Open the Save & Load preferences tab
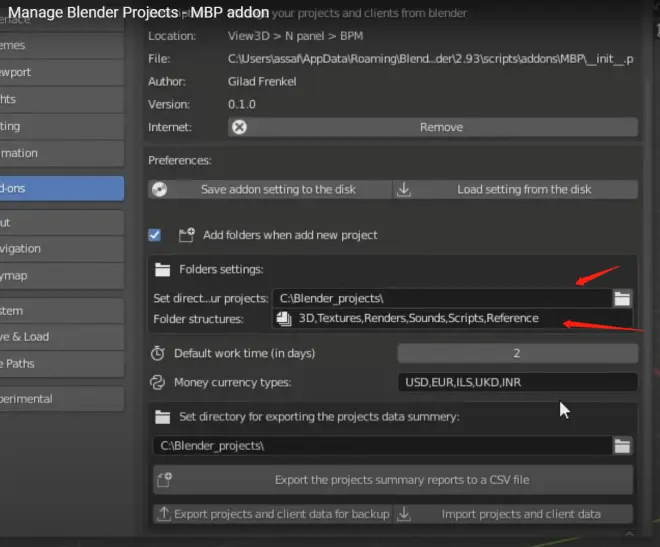 pos(62,337)
